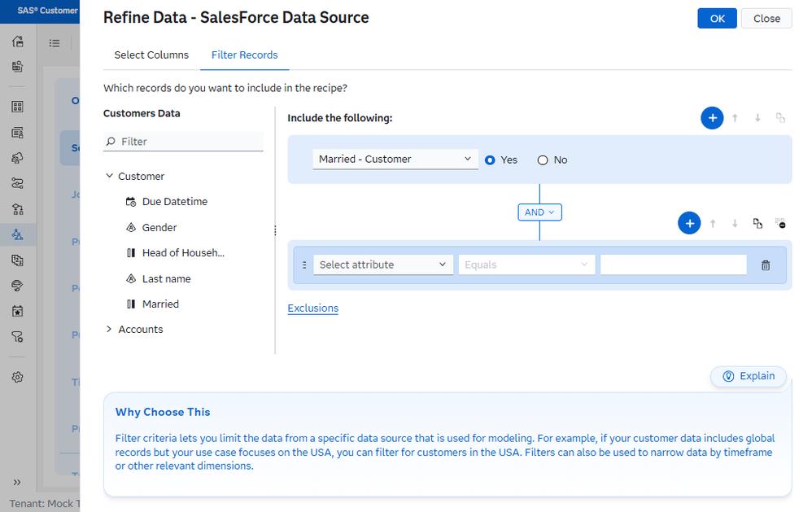
Task: Expand sidebar with double chevron icon
Action: click(17, 483)
